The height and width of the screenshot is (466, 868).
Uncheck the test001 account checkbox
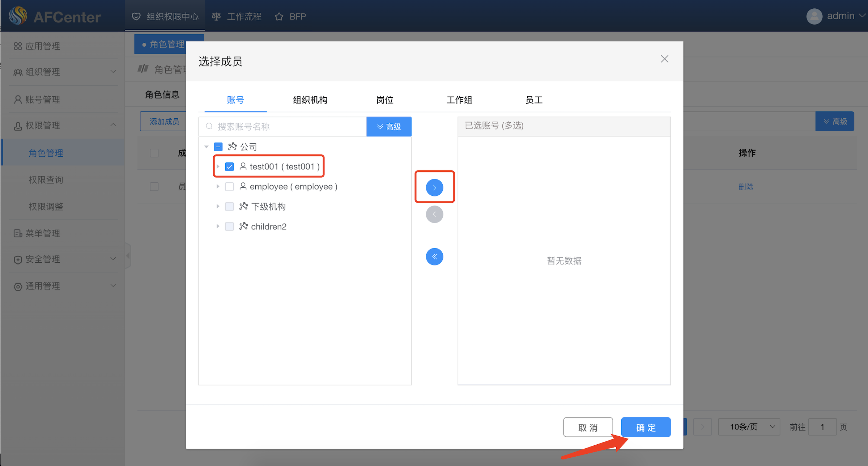[229, 166]
